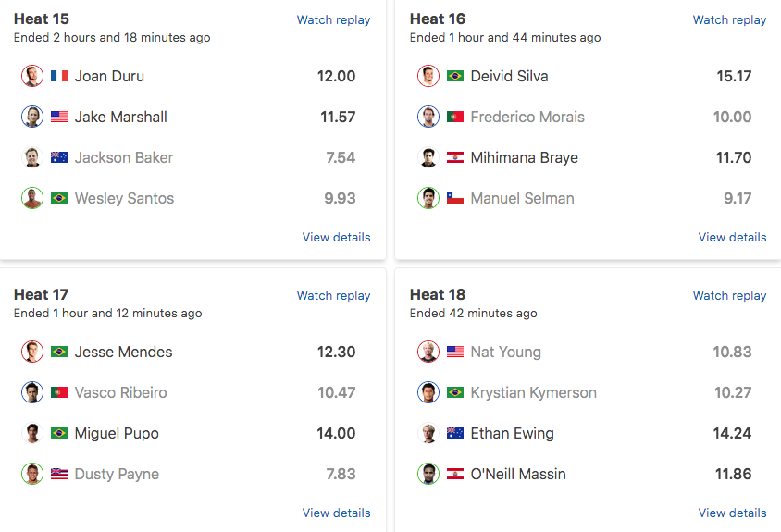Click the flag next to O'Neill Massin

tap(455, 474)
